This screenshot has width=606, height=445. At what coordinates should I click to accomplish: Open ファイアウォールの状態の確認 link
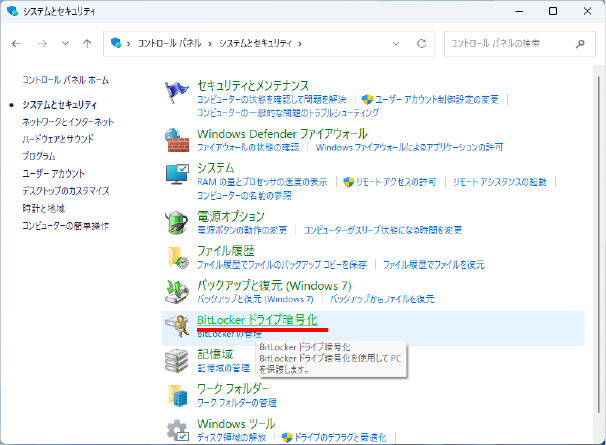tap(248, 147)
